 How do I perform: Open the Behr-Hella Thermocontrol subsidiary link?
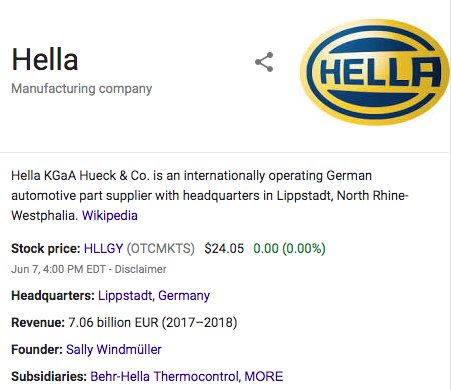coord(164,377)
